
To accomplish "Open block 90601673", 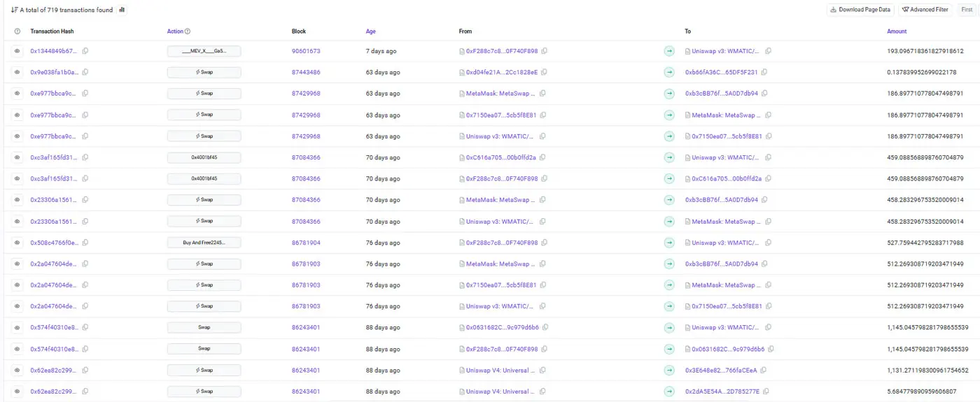I will coord(306,51).
